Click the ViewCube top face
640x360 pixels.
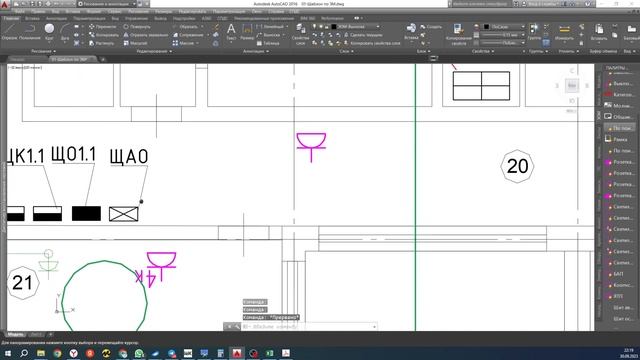tap(572, 86)
